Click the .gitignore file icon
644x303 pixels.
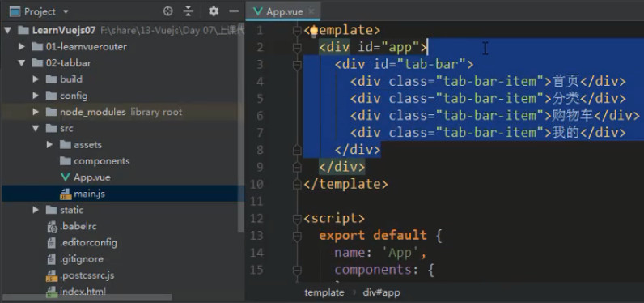[x=51, y=259]
